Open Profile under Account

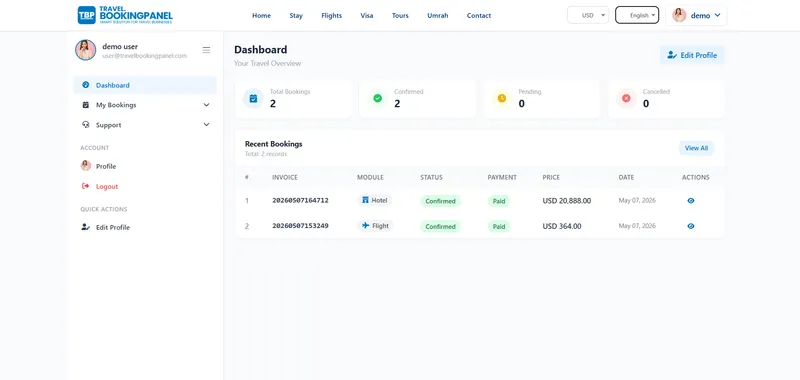tap(106, 166)
